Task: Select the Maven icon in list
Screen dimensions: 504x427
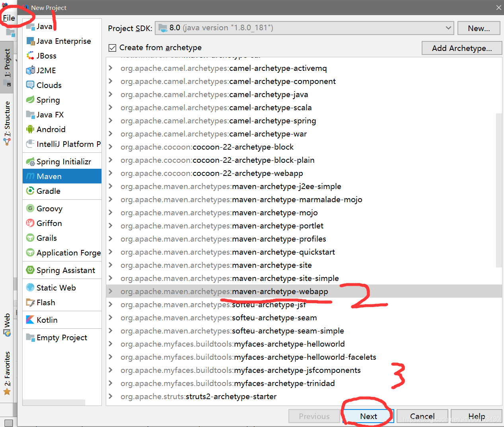Action: pyautogui.click(x=30, y=176)
